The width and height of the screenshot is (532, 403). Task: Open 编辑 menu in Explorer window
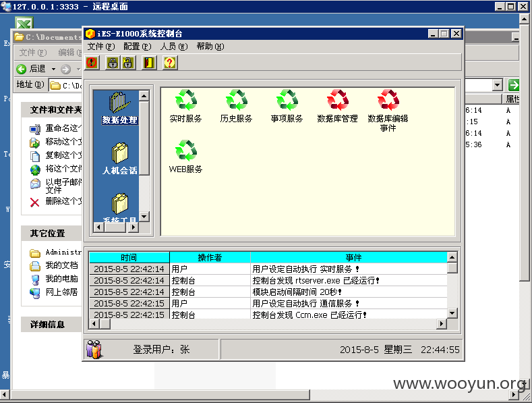tap(69, 53)
